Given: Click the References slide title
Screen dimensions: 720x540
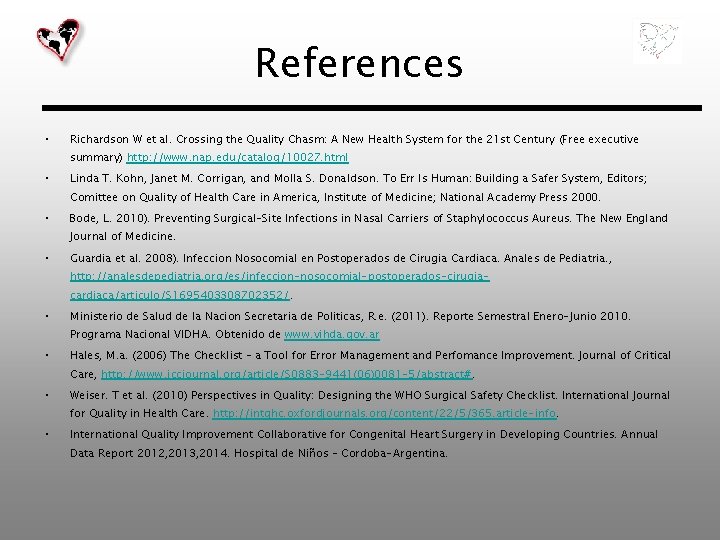Looking at the screenshot, I should 359,62.
